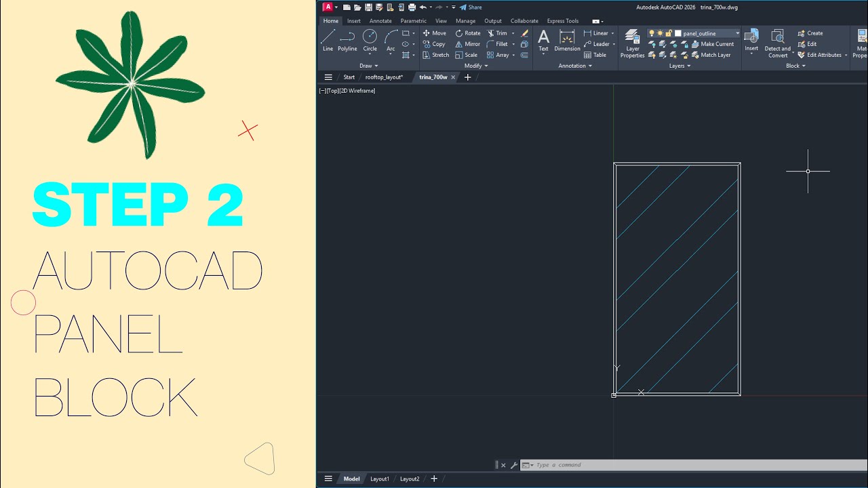Switch to the Layout1 tab
Viewport: 868px width, 488px height.
[x=379, y=479]
